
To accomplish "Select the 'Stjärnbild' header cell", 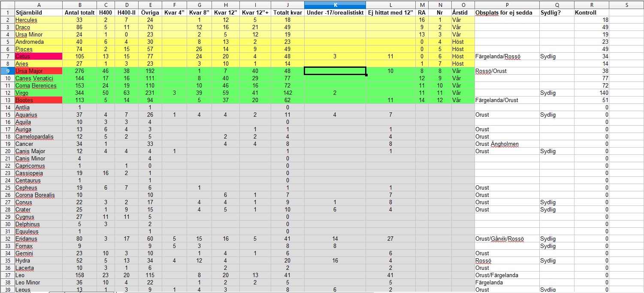I will (38, 13).
